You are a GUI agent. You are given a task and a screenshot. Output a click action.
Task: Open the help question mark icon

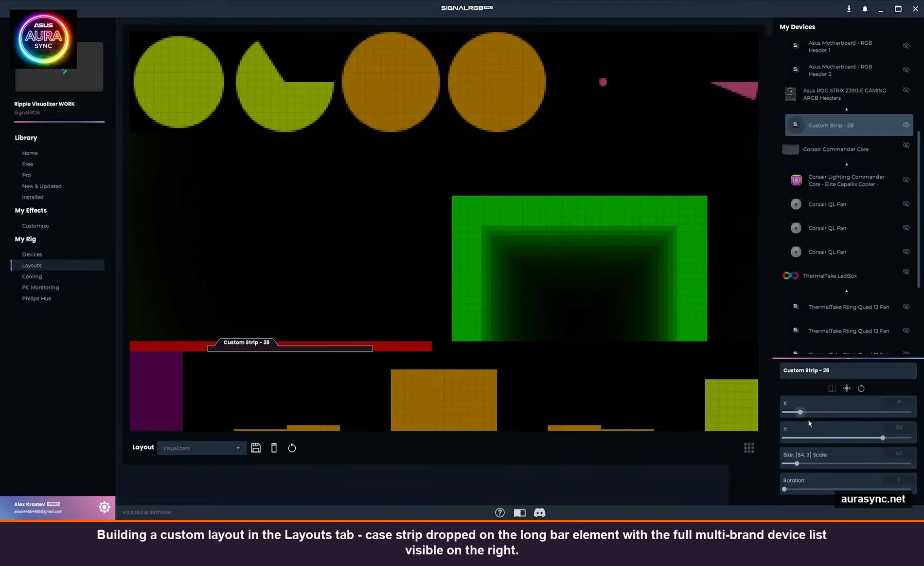click(499, 512)
